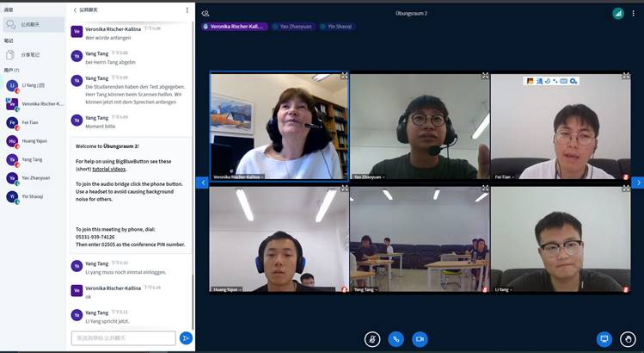Viewport: 644px width, 353px height.
Task: Toggle the microphone mute button
Action: point(371,339)
